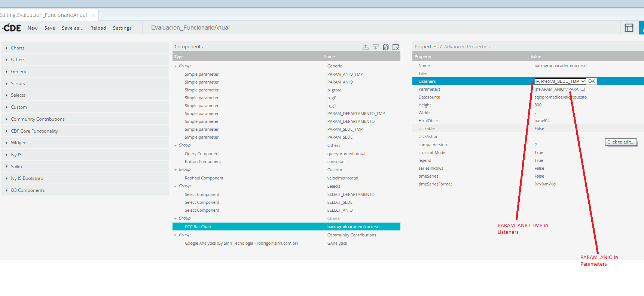The width and height of the screenshot is (644, 296).
Task: Select the GAnalytics component row
Action: pos(286,243)
